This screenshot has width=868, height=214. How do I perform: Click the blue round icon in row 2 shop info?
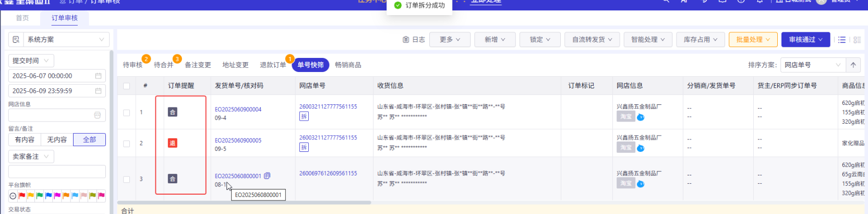point(641,148)
